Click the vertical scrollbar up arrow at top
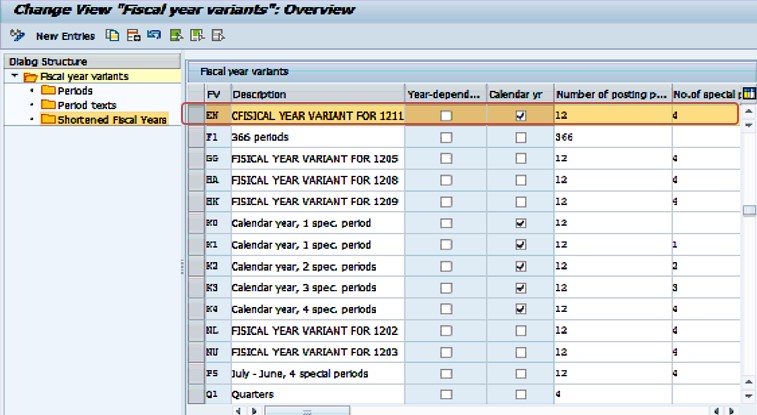The image size is (757, 415). (749, 111)
